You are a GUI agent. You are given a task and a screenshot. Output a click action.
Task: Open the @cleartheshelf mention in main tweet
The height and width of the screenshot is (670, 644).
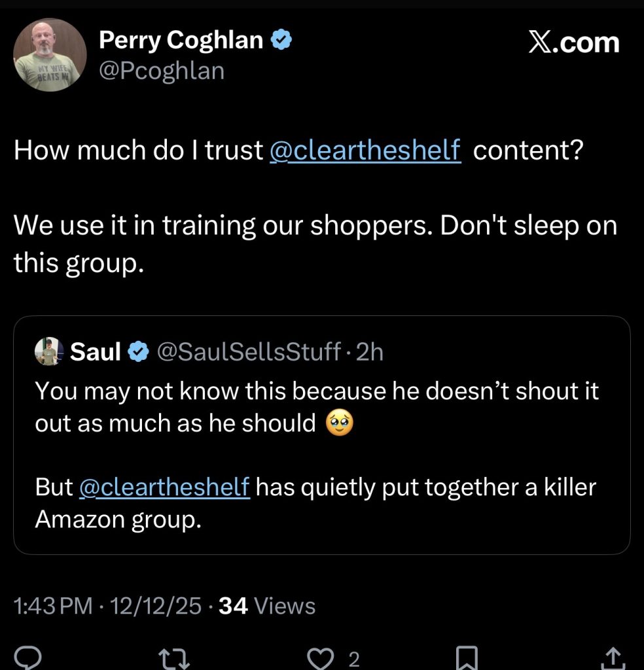pos(365,150)
